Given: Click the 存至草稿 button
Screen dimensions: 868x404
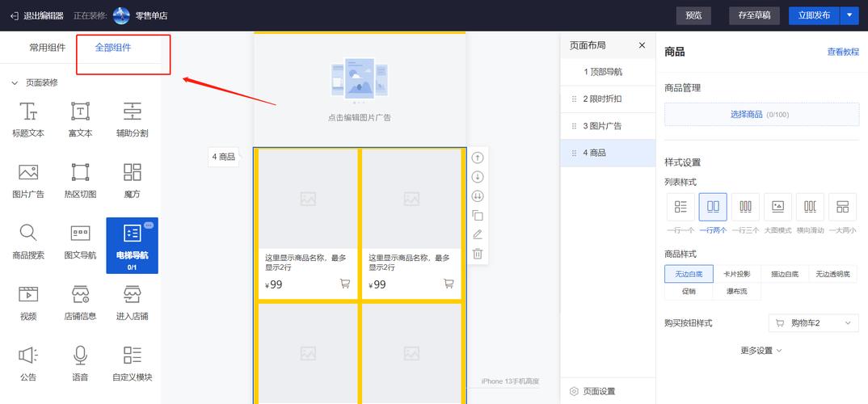Looking at the screenshot, I should tap(754, 15).
